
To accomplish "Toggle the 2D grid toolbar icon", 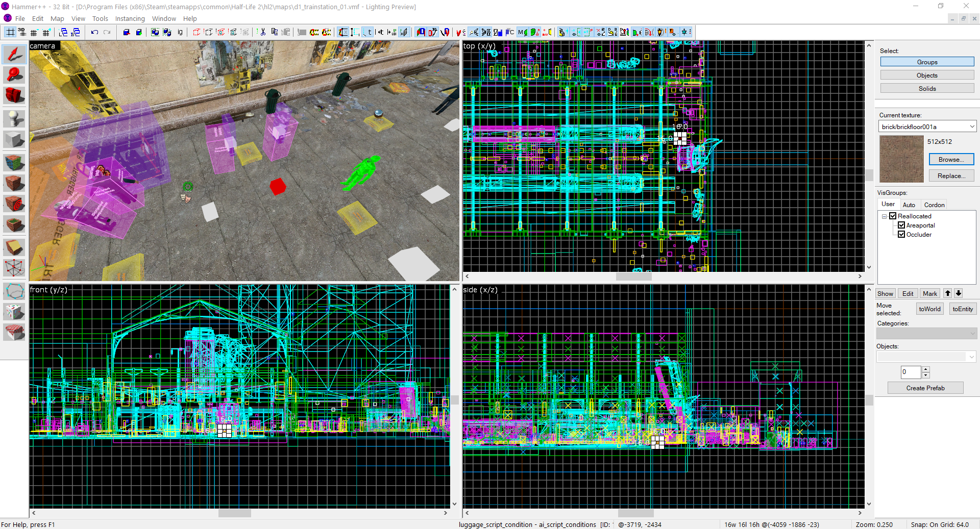I will pyautogui.click(x=10, y=32).
